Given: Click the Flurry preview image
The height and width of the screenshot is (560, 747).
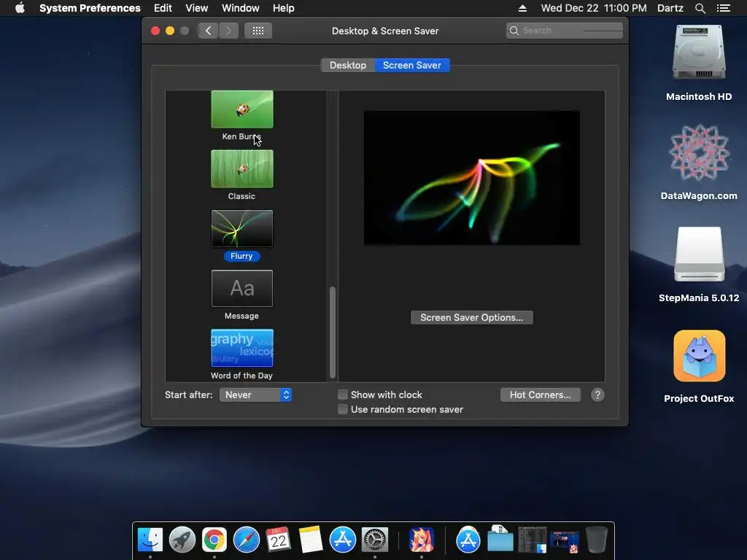Looking at the screenshot, I should 472,178.
